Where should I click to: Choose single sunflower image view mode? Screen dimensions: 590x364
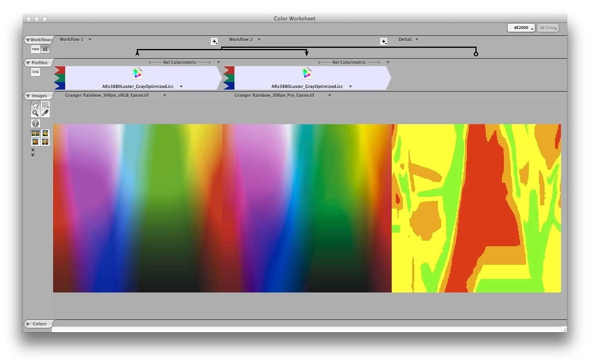point(45,133)
